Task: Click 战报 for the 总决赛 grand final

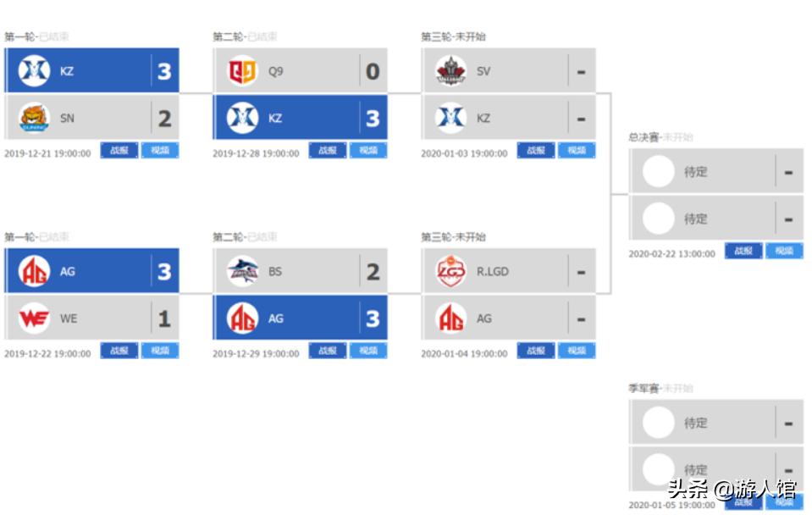Action: 743,252
